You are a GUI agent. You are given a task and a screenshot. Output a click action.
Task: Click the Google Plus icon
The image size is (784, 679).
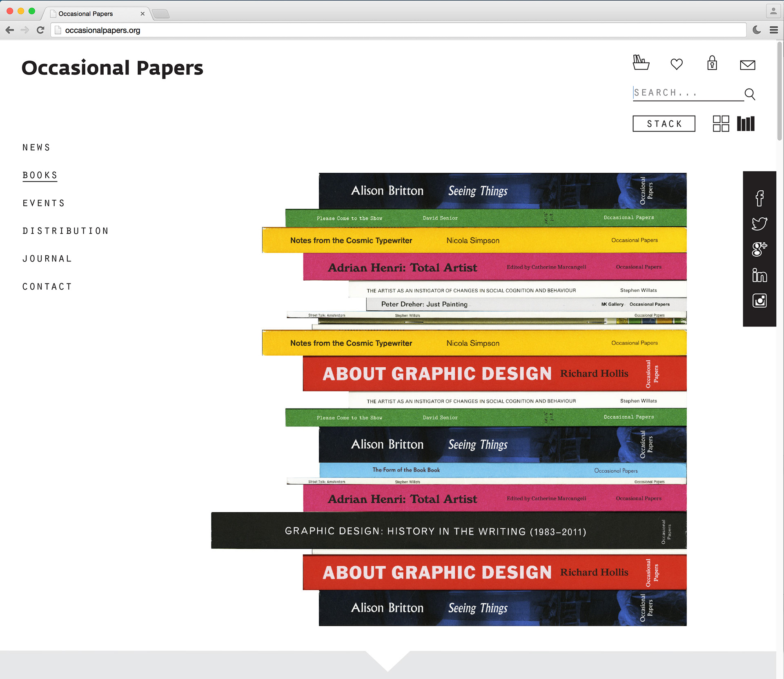tap(759, 249)
